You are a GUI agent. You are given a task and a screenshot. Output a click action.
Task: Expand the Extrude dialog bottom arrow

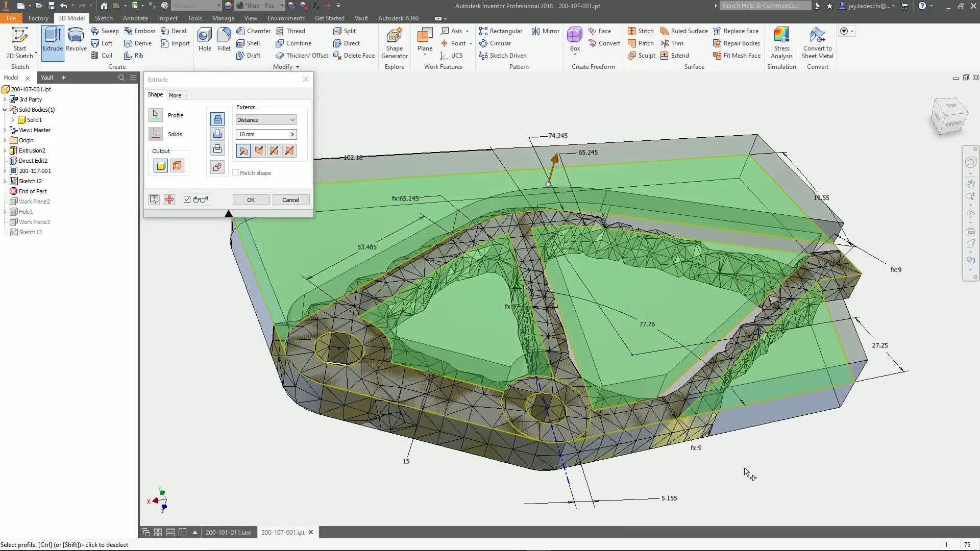(229, 214)
